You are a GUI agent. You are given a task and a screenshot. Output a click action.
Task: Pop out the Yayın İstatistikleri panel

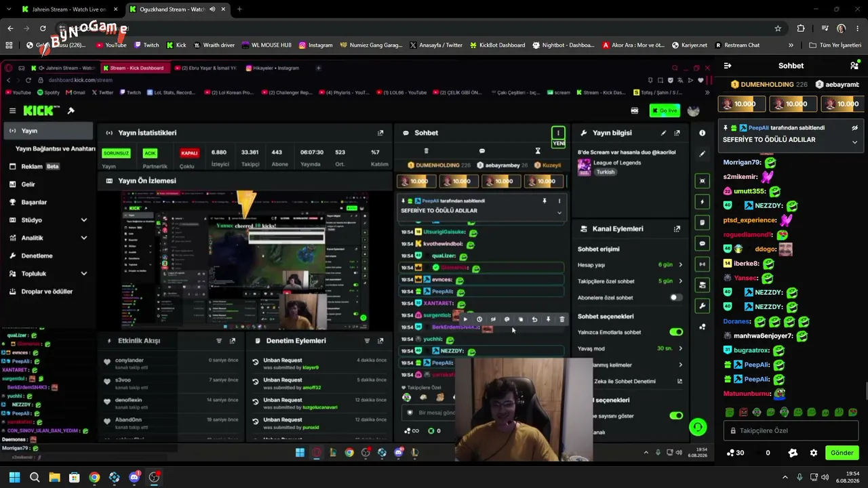click(x=380, y=133)
